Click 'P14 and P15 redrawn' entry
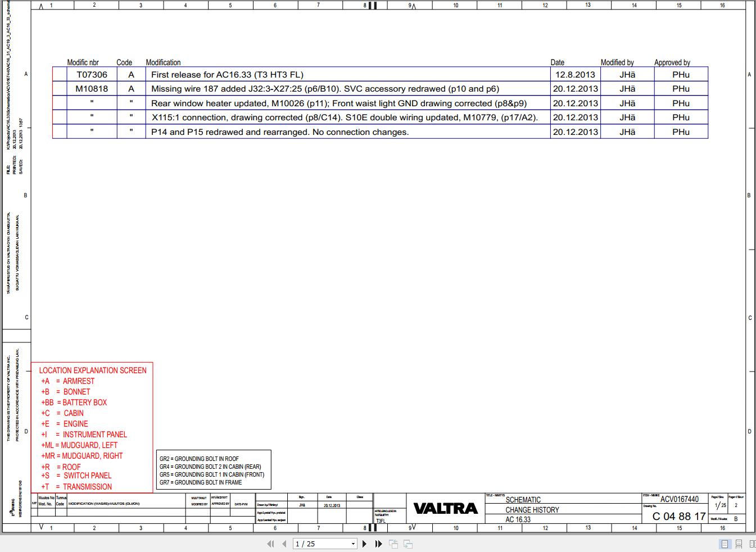 (280, 132)
